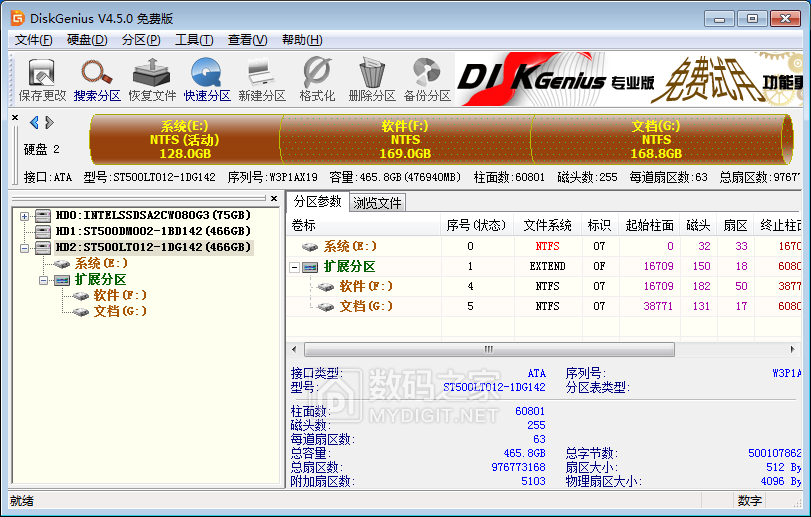This screenshot has width=811, height=517.
Task: Click 总扇区数 value 976773168
Action: tap(518, 467)
